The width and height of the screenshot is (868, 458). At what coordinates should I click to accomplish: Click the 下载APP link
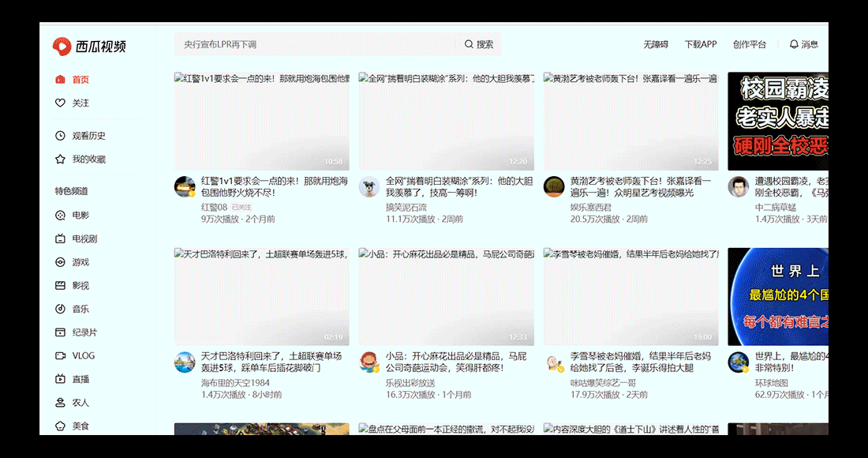point(700,44)
